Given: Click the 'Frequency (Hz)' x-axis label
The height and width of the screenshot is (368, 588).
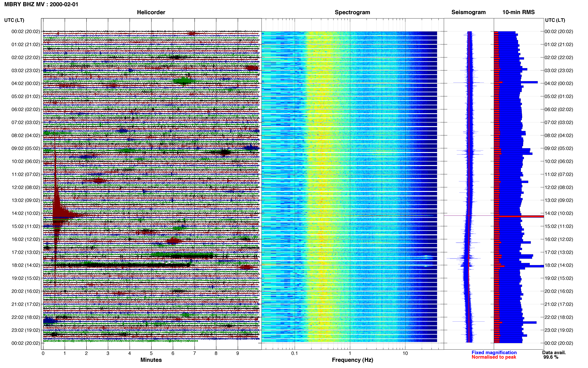Looking at the screenshot, I should point(352,360).
